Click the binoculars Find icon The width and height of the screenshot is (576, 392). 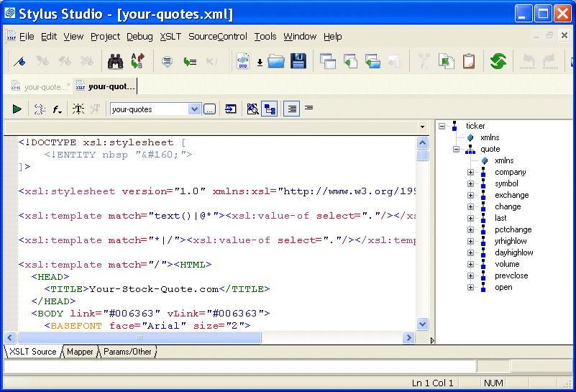coord(115,62)
